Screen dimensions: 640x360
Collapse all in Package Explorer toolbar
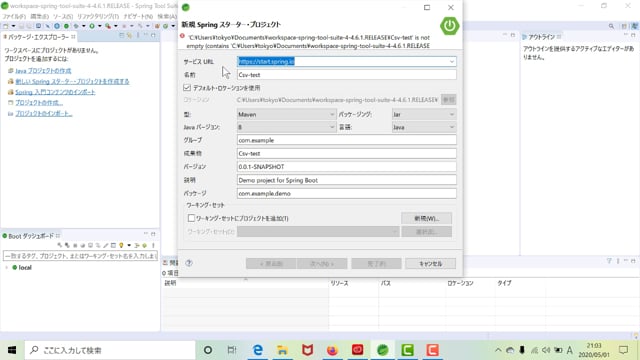[121, 36]
